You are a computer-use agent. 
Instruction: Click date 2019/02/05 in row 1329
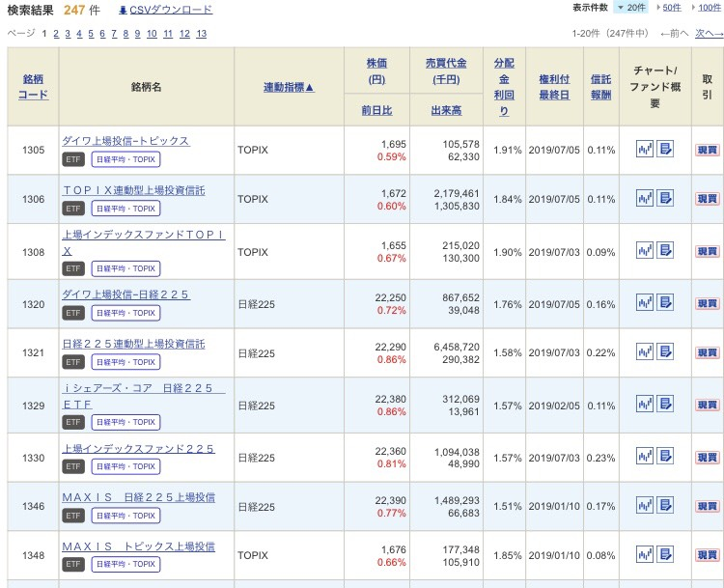(554, 406)
